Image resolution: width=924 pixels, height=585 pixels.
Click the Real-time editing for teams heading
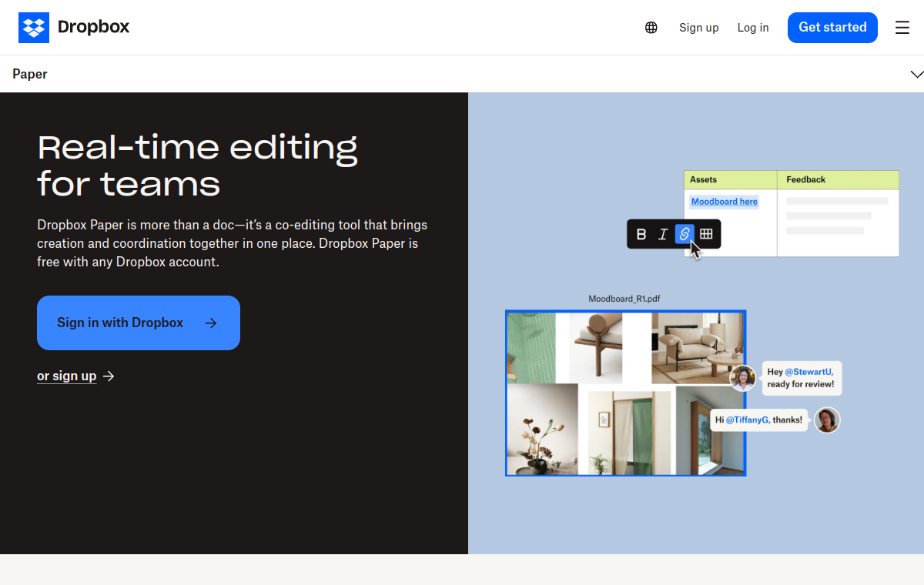[x=198, y=165]
